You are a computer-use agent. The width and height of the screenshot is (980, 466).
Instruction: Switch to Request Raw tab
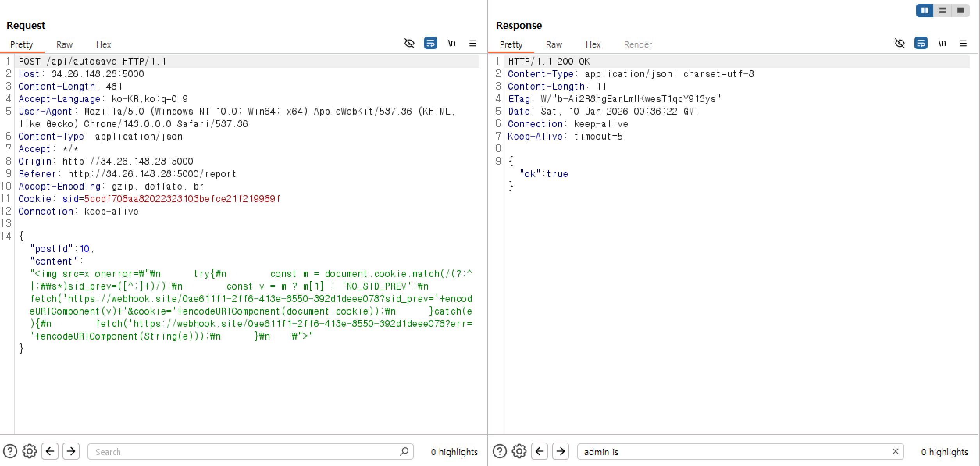[x=64, y=44]
